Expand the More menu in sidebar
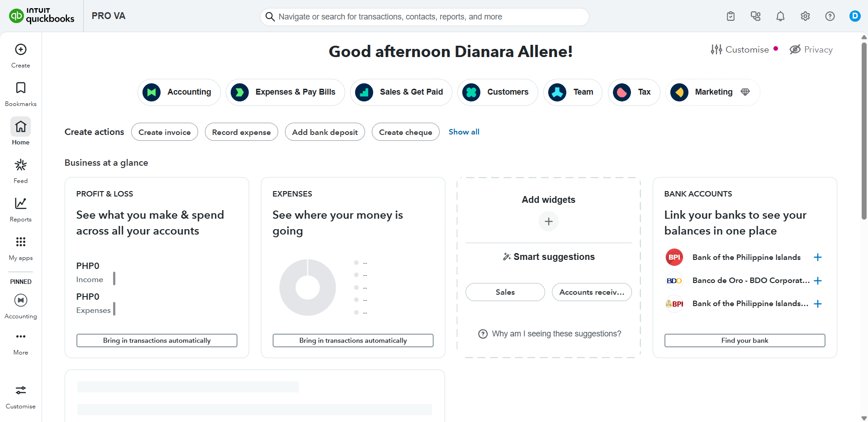The width and height of the screenshot is (868, 422). [21, 342]
